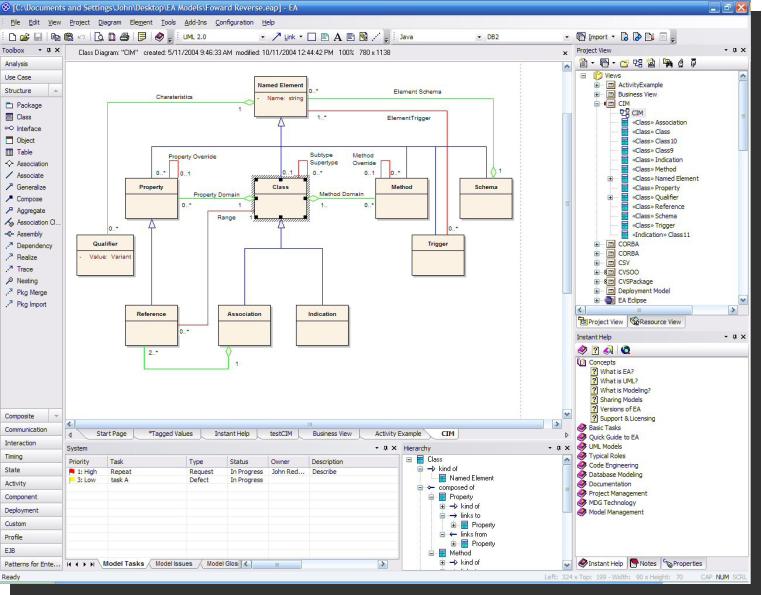762x595 pixels.
Task: Open the Diagram menu
Action: (110, 23)
